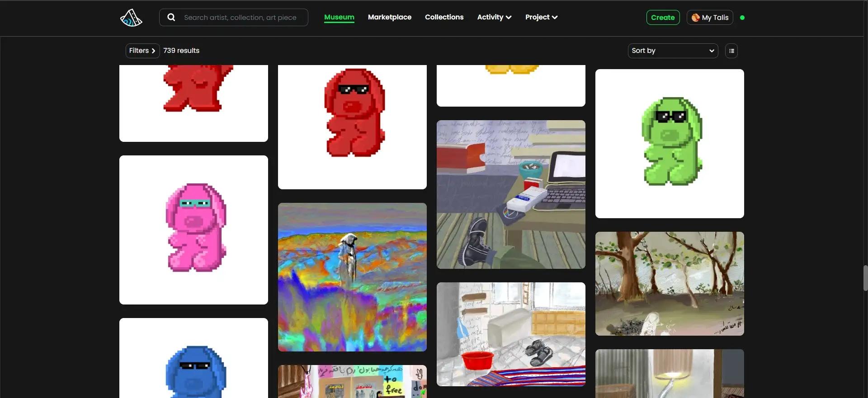Click the Talis logo icon
The height and width of the screenshot is (398, 868).
[x=131, y=18]
